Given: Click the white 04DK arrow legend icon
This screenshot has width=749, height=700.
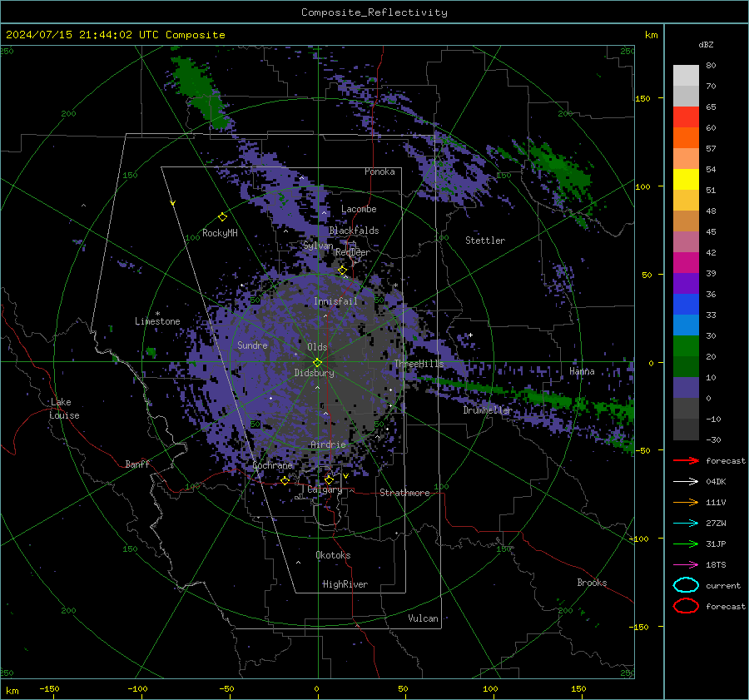Looking at the screenshot, I should click(686, 482).
